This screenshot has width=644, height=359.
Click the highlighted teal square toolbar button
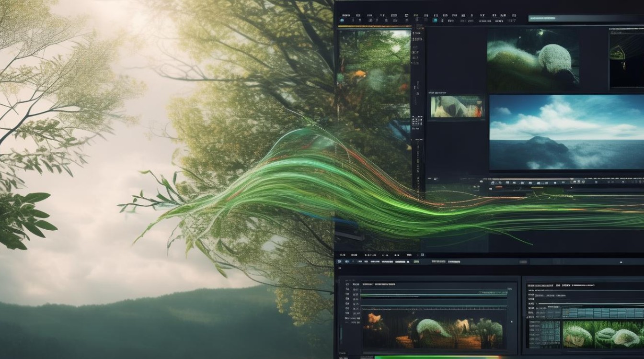click(435, 20)
